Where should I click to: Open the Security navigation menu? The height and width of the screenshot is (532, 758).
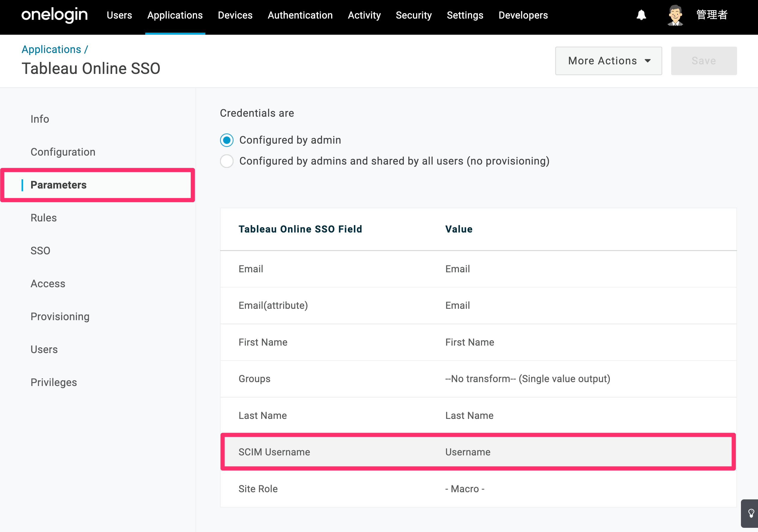[414, 15]
